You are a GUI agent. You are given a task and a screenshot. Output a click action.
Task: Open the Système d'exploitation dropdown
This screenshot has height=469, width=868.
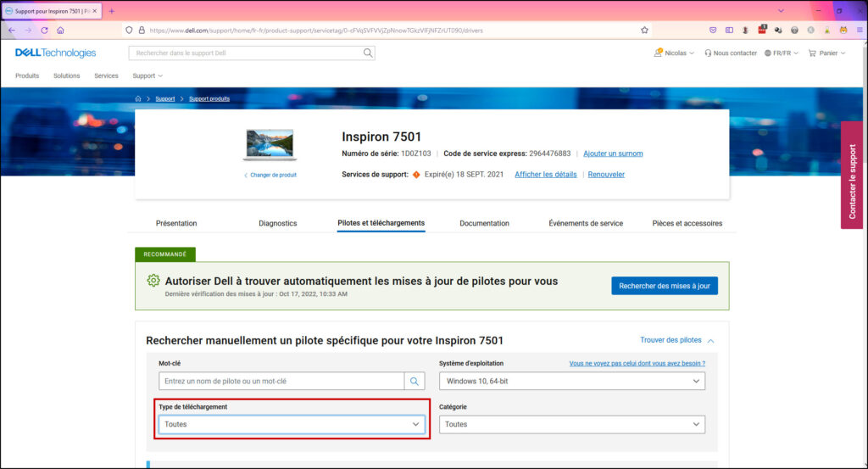pos(572,381)
